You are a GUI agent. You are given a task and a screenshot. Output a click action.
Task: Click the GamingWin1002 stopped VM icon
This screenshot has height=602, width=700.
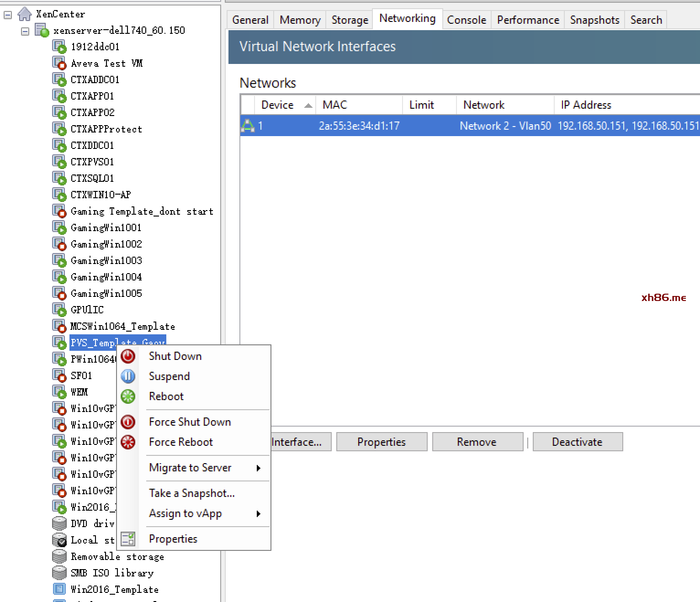pyautogui.click(x=59, y=244)
